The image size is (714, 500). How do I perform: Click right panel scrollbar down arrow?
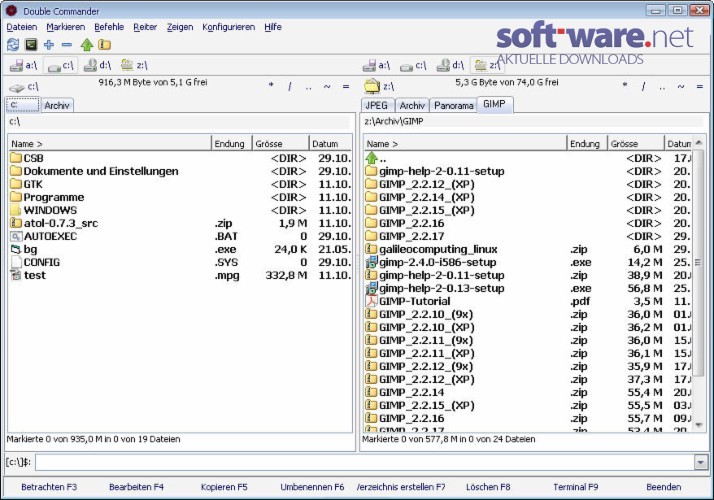point(699,425)
